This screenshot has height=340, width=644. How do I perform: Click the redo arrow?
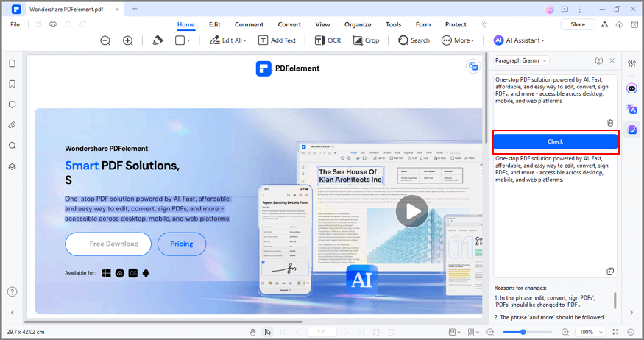tap(82, 24)
